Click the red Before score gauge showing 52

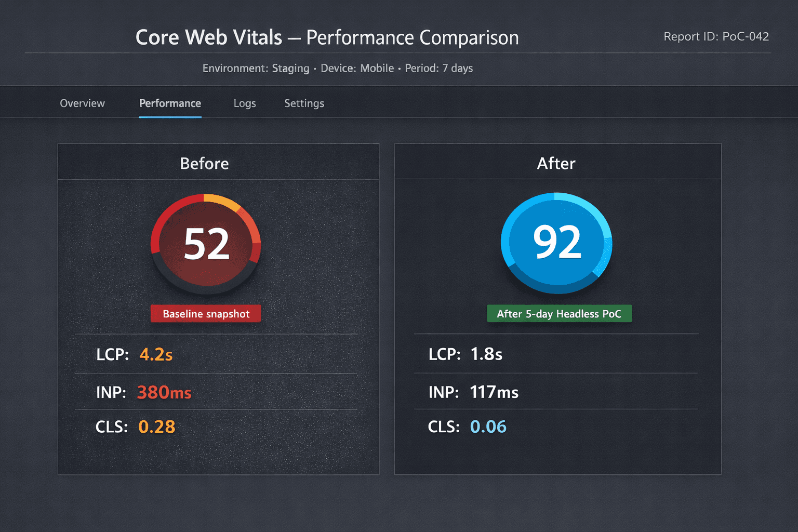tap(206, 244)
